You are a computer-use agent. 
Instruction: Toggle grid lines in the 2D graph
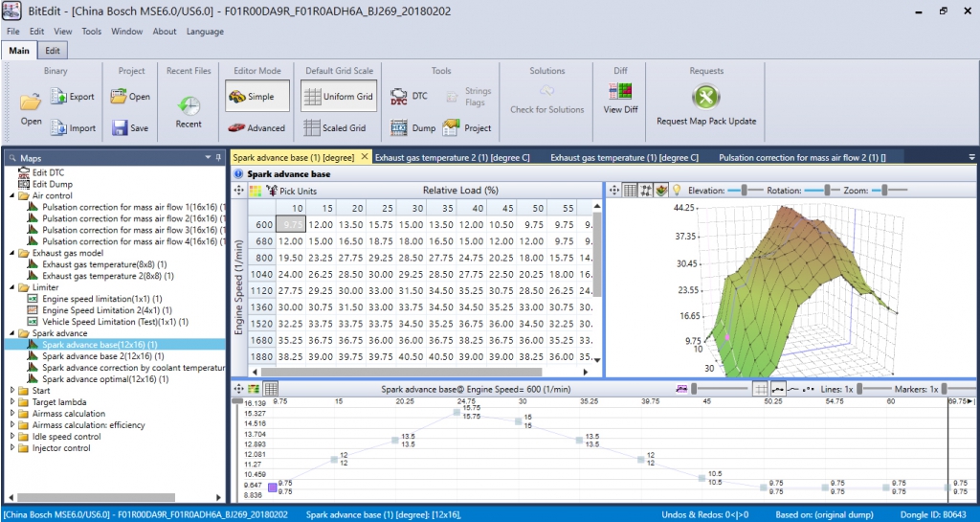click(761, 389)
